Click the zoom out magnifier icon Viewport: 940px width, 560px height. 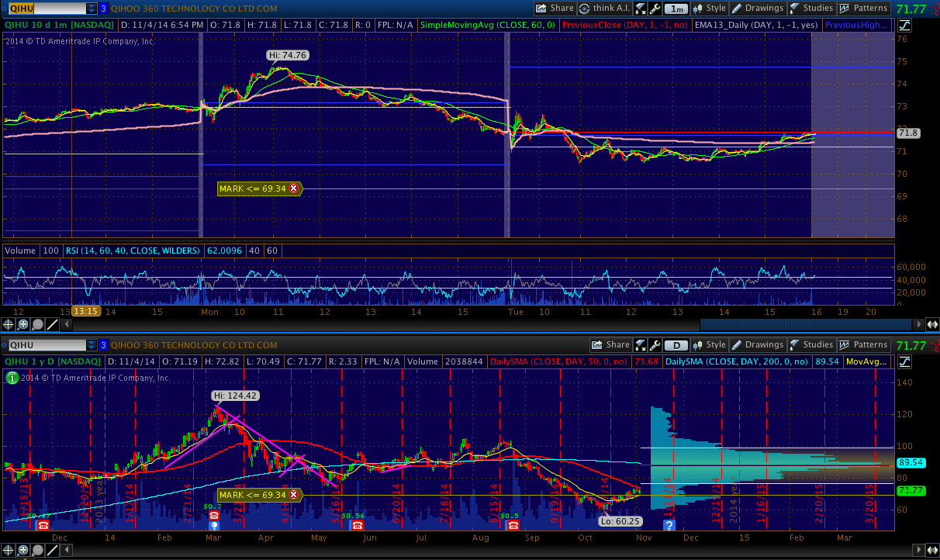[38, 324]
